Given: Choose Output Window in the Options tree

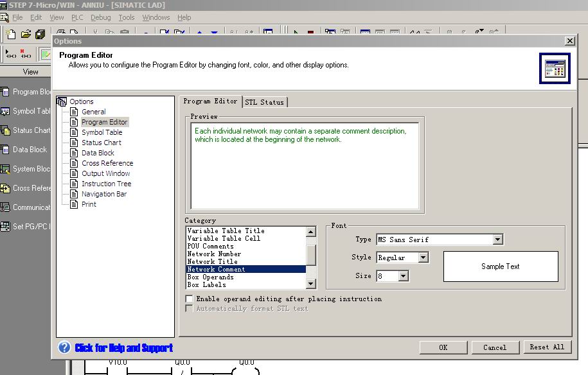Looking at the screenshot, I should click(105, 173).
